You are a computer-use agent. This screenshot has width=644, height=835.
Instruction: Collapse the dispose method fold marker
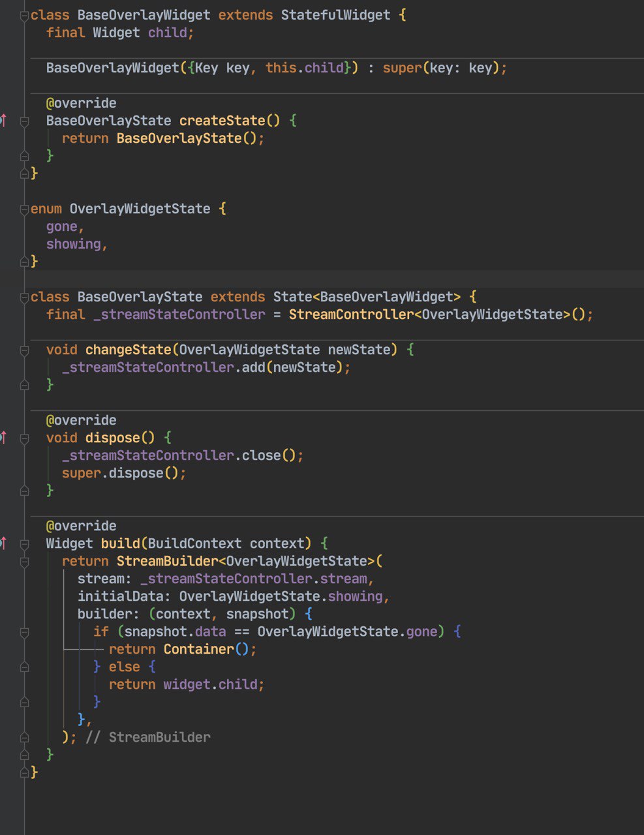pos(24,438)
